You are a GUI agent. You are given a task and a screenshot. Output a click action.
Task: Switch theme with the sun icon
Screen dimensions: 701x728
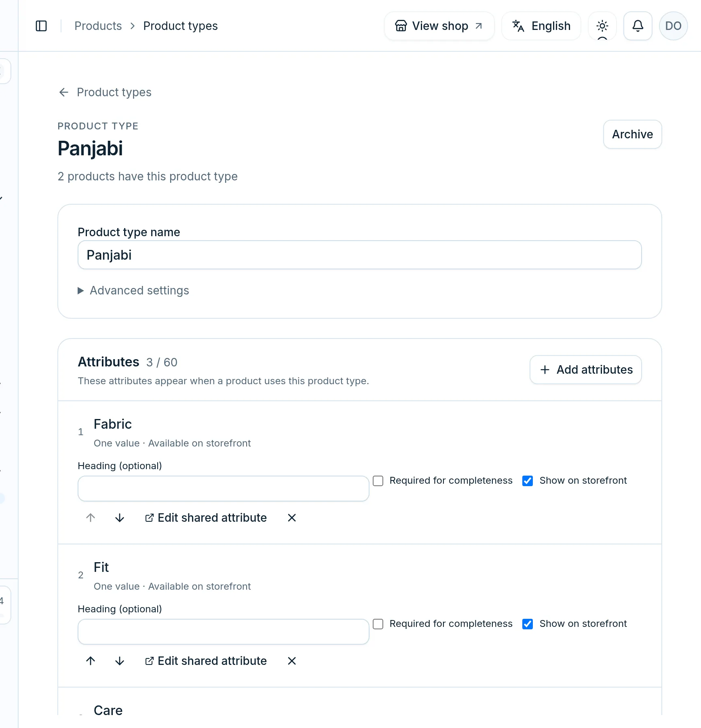(x=602, y=26)
